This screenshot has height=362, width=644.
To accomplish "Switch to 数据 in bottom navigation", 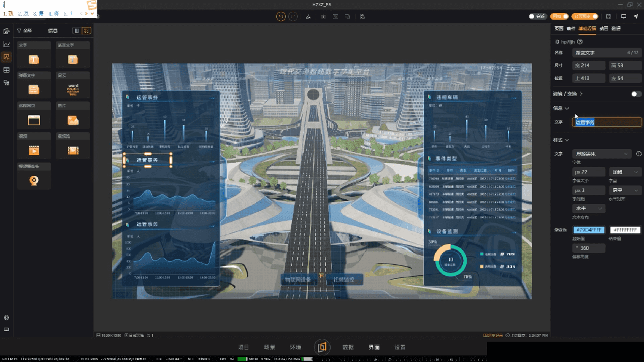I will (348, 347).
